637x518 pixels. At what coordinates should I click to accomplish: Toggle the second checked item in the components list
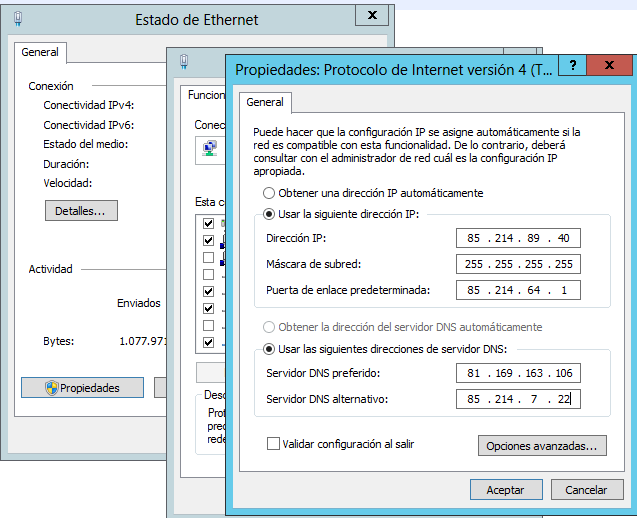(x=208, y=240)
